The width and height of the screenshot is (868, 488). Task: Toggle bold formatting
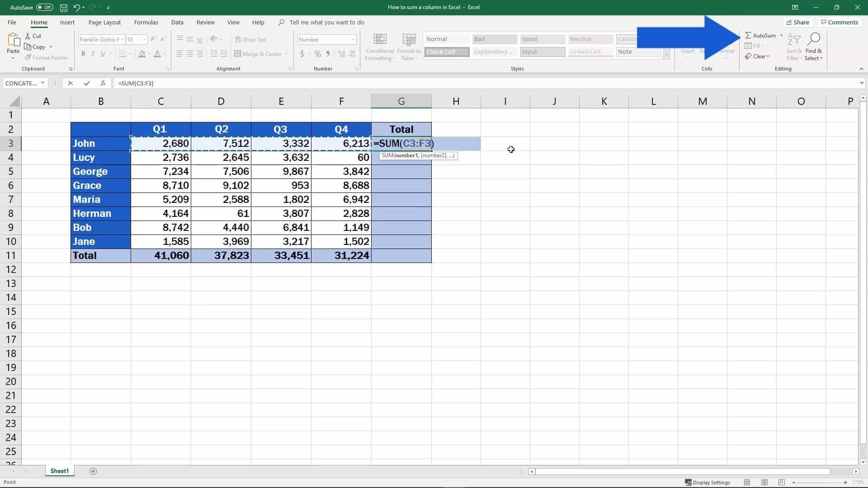point(83,54)
